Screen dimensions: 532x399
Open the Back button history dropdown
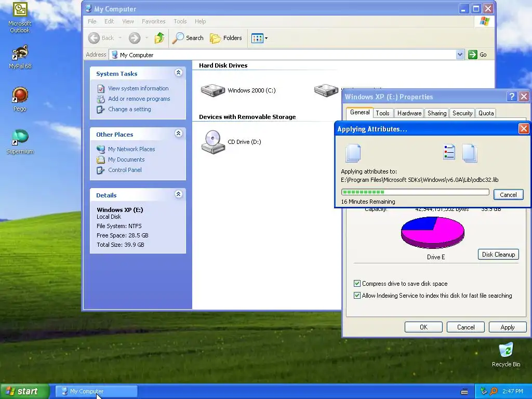(x=120, y=38)
